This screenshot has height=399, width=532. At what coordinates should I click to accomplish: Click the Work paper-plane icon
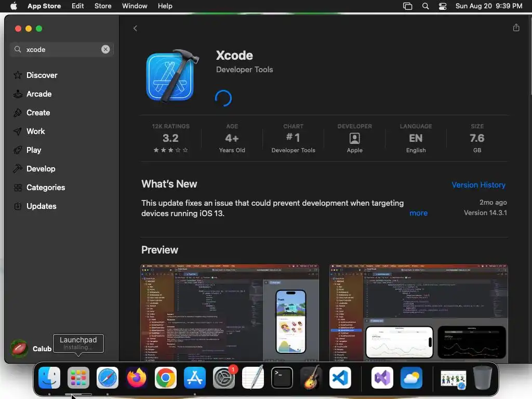tap(18, 131)
